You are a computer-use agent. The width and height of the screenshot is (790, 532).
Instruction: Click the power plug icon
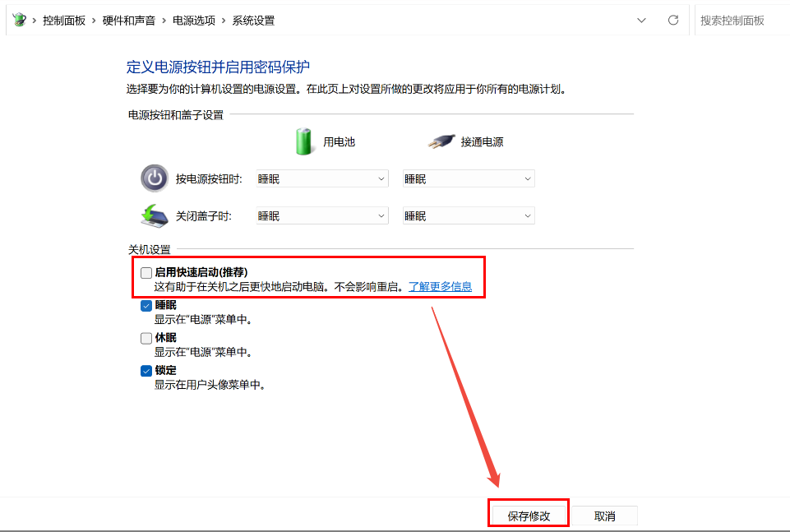click(x=441, y=141)
